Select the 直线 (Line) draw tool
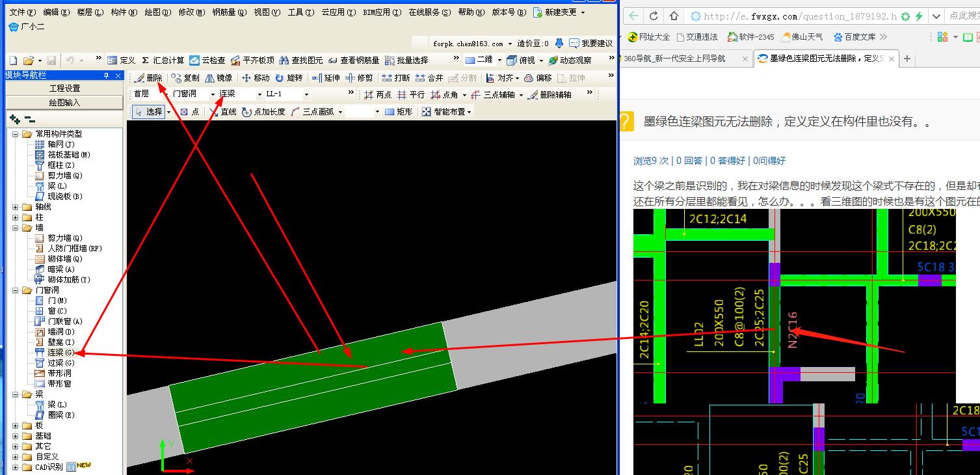The height and width of the screenshot is (475, 980). [222, 112]
